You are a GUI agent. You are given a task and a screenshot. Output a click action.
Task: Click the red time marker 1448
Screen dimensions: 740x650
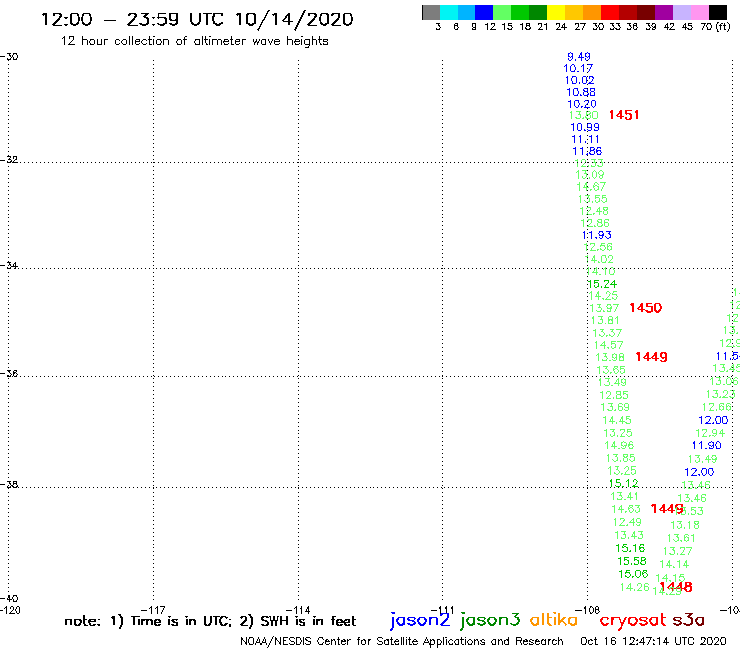pyautogui.click(x=676, y=587)
